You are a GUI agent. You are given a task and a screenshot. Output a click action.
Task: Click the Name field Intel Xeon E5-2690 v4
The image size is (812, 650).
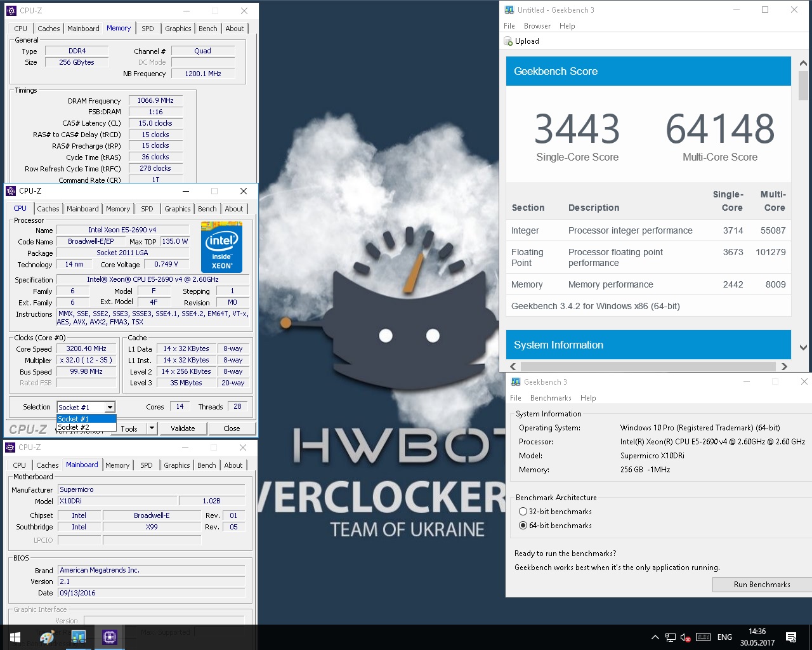[x=122, y=230]
